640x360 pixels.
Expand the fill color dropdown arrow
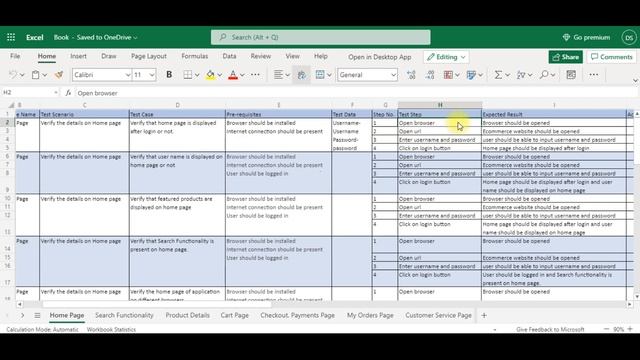pyautogui.click(x=220, y=75)
